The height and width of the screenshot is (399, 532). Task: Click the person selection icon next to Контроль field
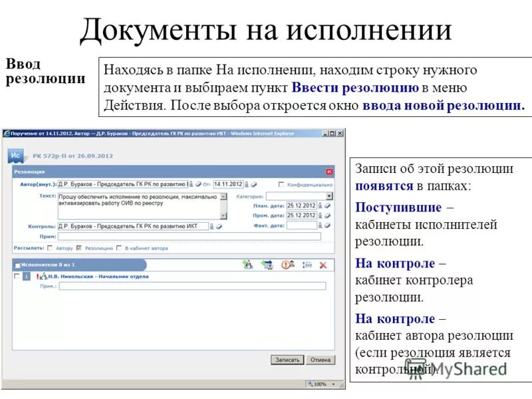click(x=211, y=225)
